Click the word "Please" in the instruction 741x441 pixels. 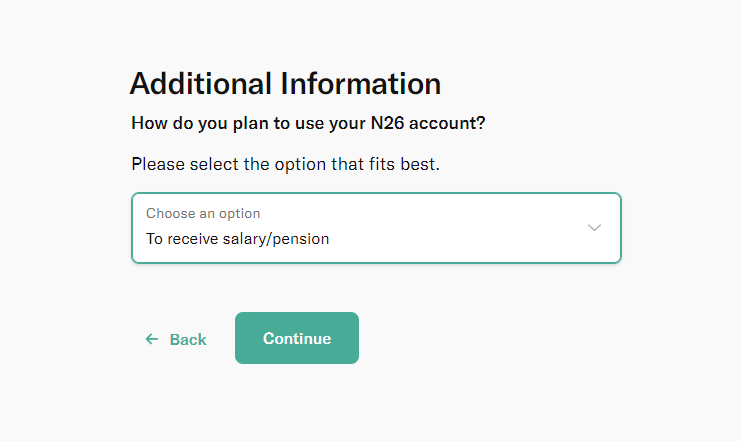157,163
